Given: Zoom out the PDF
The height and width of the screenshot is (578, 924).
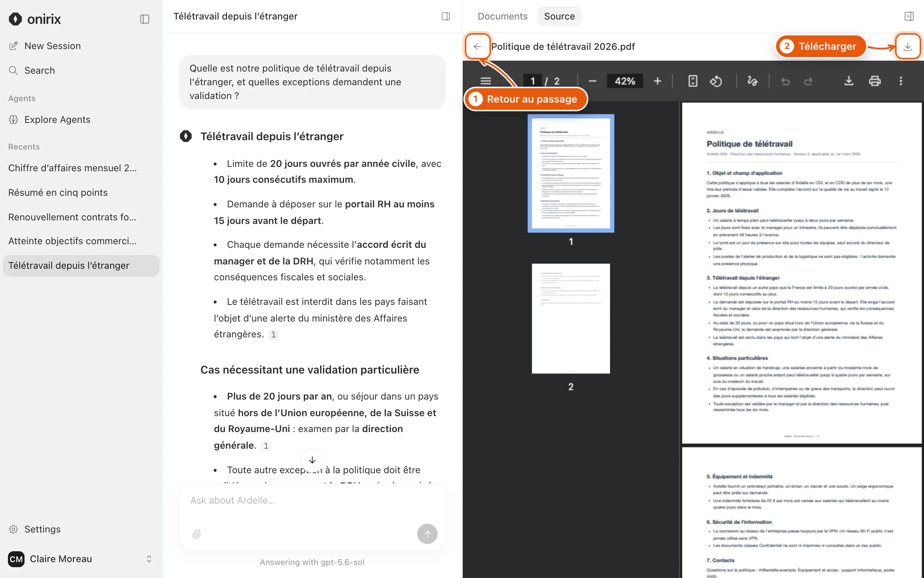Looking at the screenshot, I should point(592,81).
